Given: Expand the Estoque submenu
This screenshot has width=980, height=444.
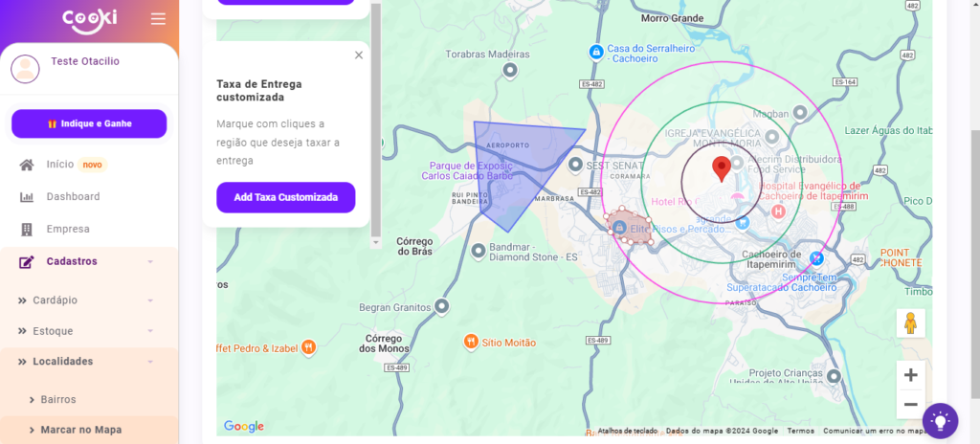Looking at the screenshot, I should coord(150,331).
